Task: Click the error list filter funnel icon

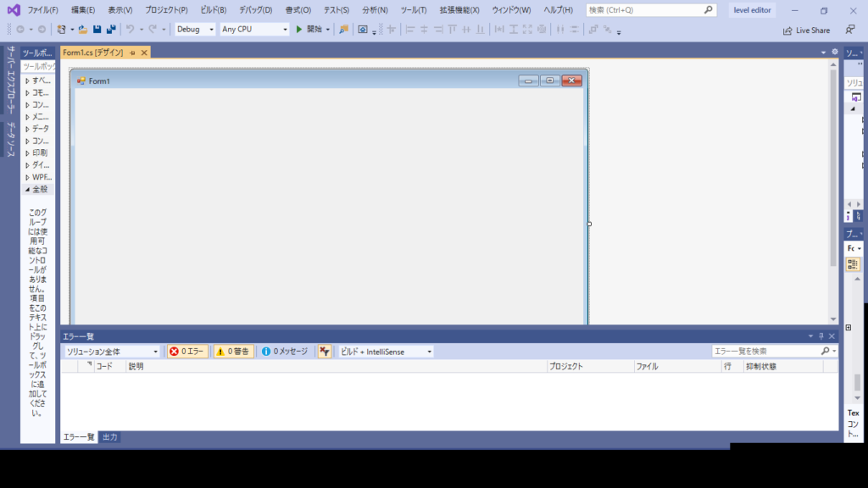Action: point(325,351)
